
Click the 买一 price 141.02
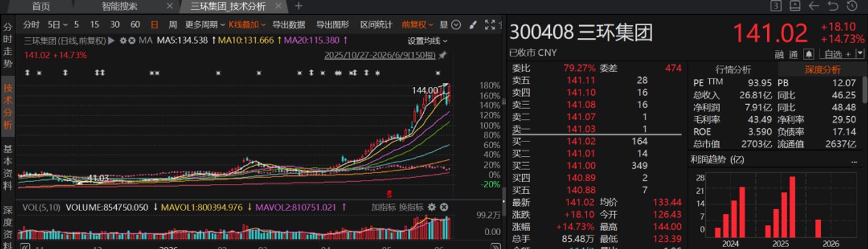[581, 141]
